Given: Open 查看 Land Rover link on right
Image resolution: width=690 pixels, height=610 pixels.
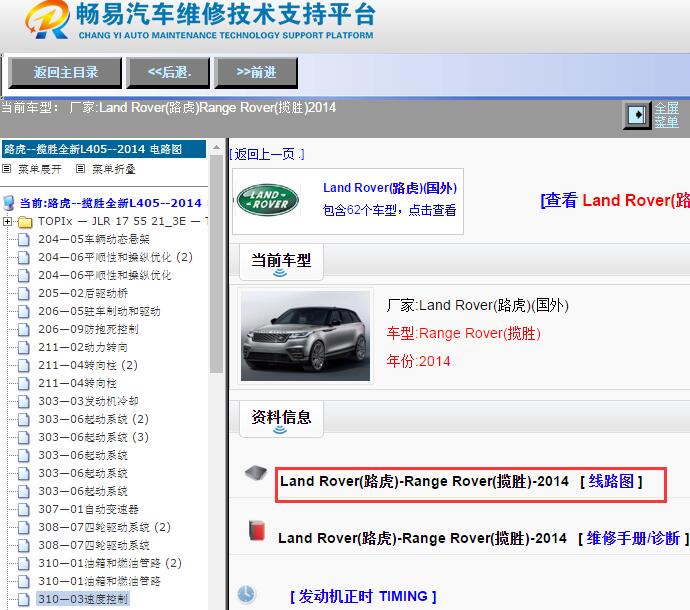Looking at the screenshot, I should [x=615, y=201].
